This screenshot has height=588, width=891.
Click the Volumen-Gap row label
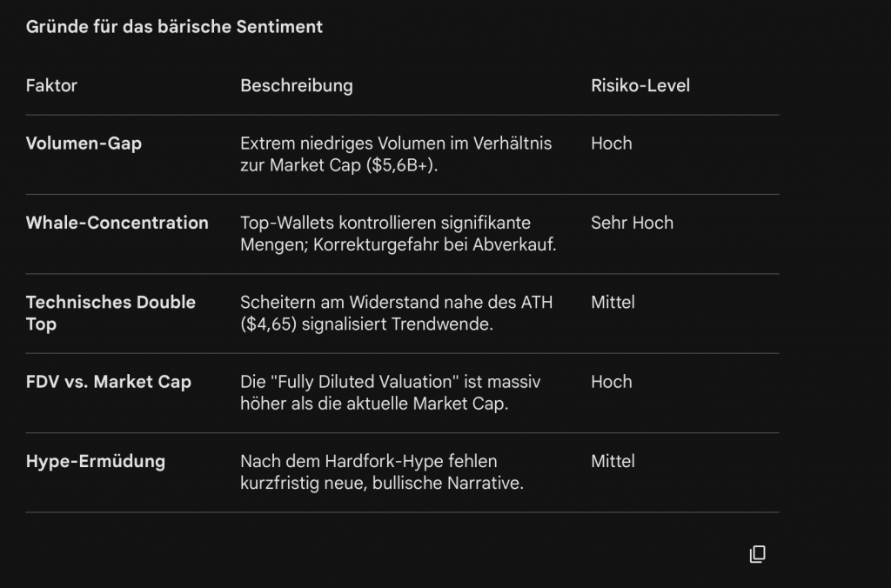[x=84, y=144]
